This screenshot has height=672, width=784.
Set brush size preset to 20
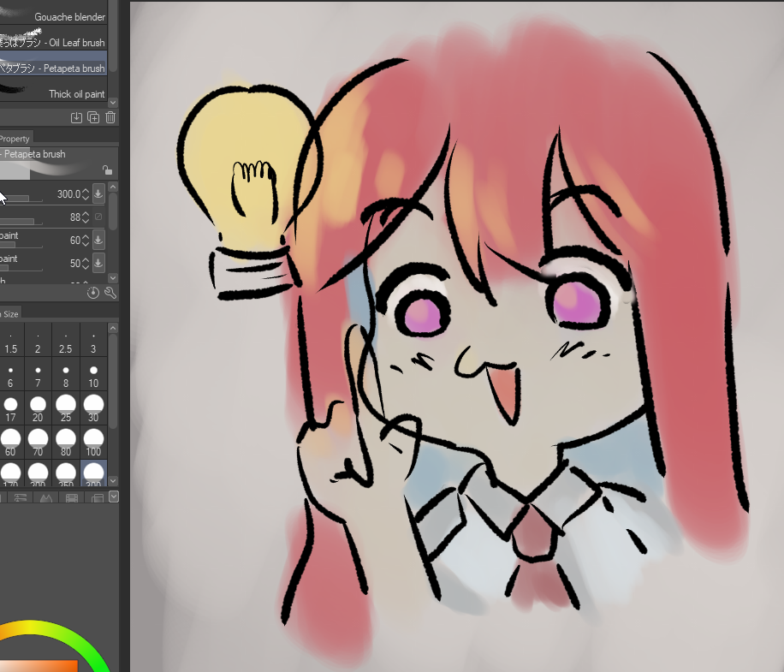38,409
